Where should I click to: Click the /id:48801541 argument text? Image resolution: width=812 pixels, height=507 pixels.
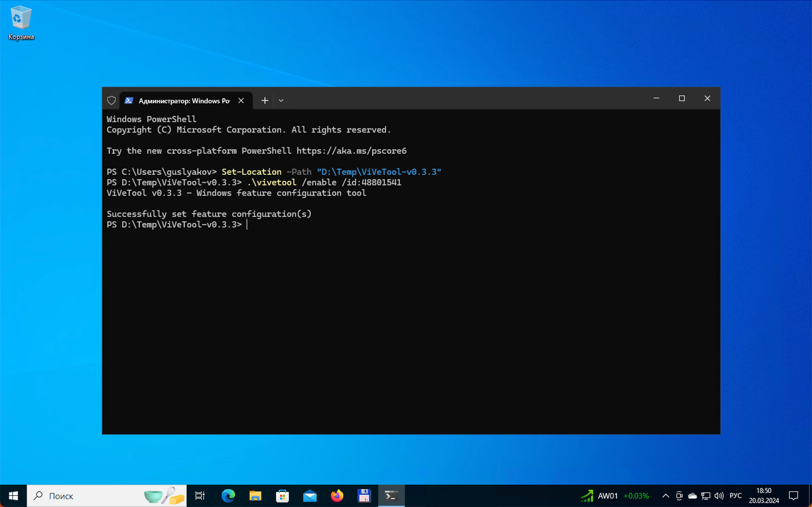click(371, 182)
